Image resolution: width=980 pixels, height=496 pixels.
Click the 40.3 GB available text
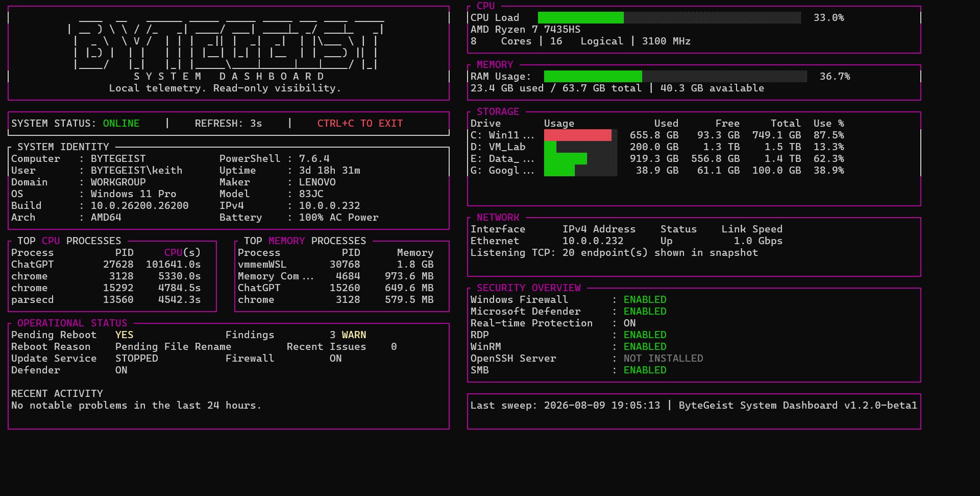[x=713, y=88]
